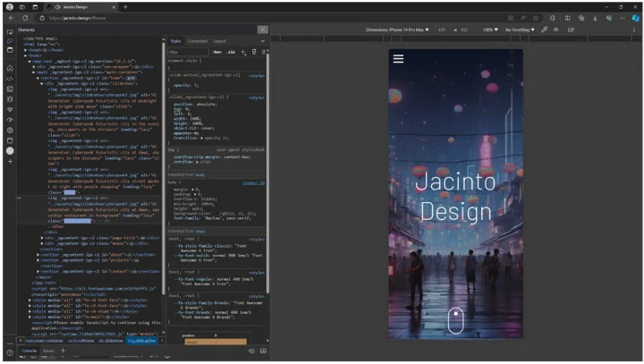This screenshot has width=644, height=364.
Task: Click the Inspect element tool icon
Action: (x=10, y=32)
